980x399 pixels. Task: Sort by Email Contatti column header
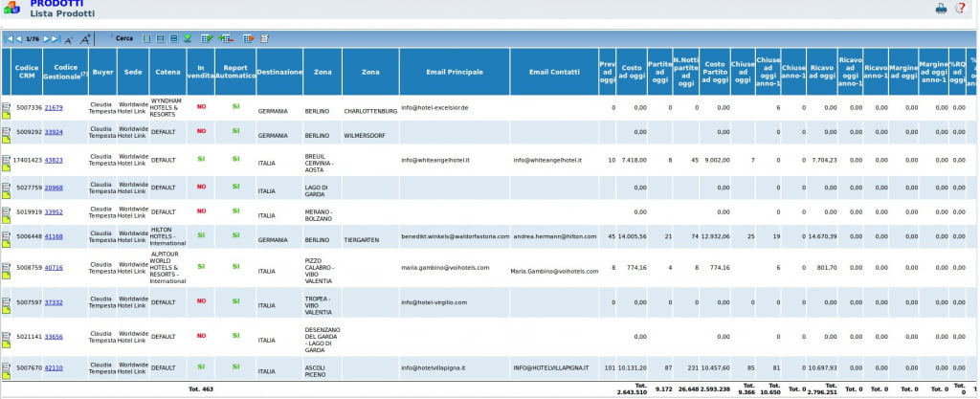[x=554, y=72]
